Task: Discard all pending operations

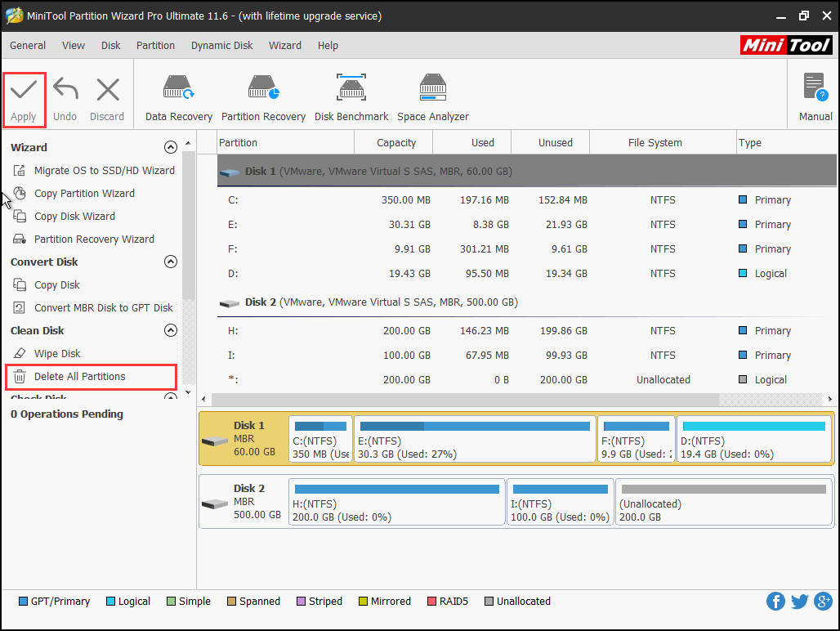Action: click(107, 101)
